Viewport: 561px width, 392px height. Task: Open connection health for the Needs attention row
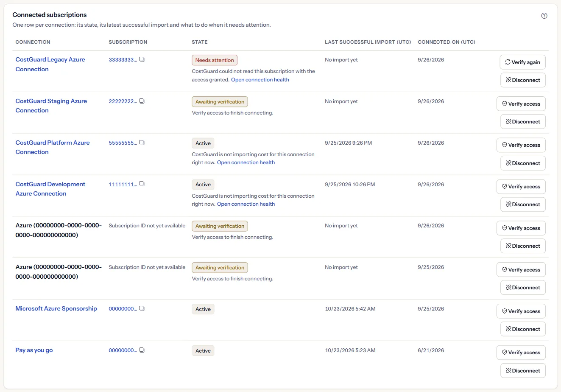point(260,80)
